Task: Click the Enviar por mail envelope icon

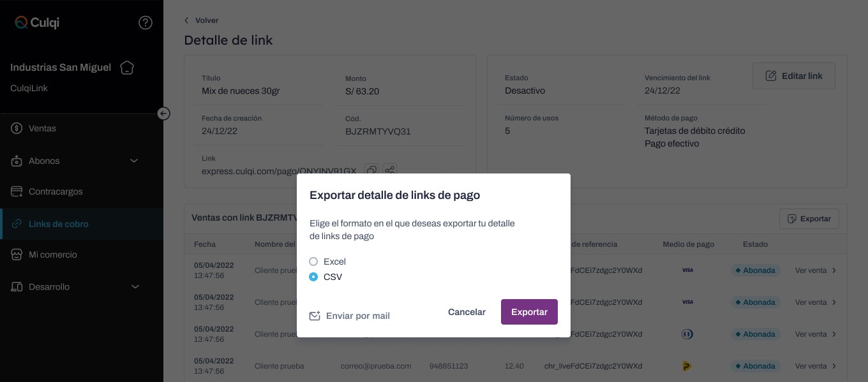Action: (x=315, y=316)
